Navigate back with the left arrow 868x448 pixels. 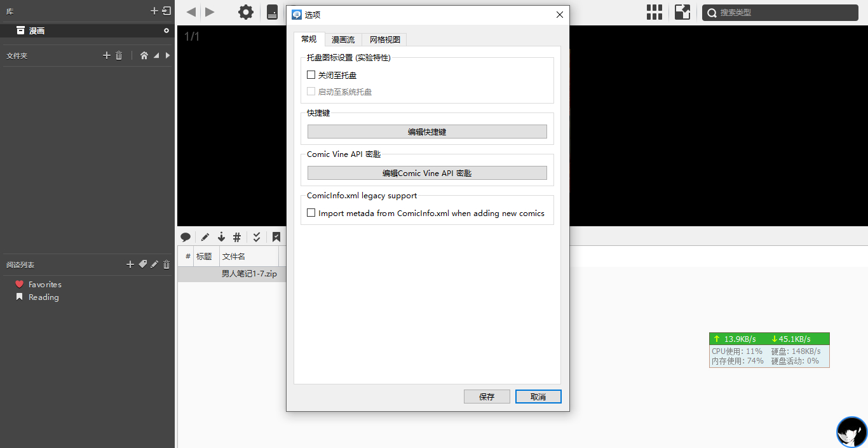tap(191, 11)
